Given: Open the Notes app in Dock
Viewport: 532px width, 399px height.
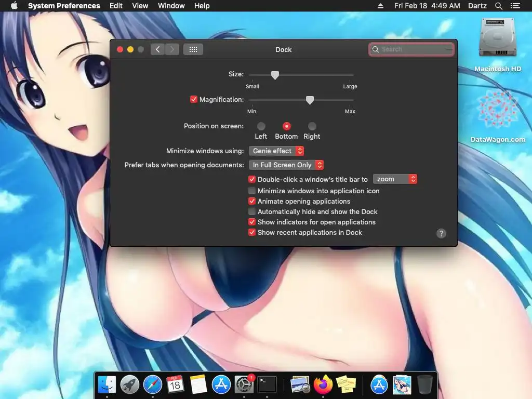Looking at the screenshot, I should point(198,385).
